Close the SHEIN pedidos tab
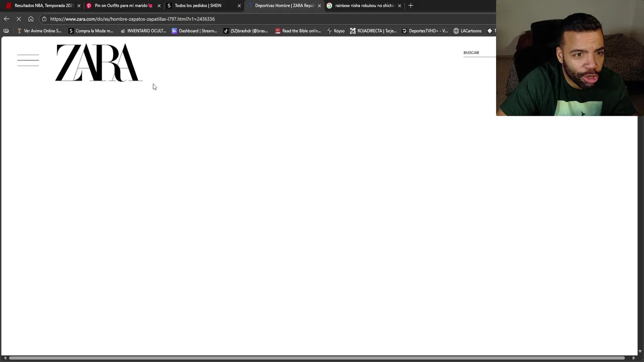The width and height of the screenshot is (644, 362). pyautogui.click(x=239, y=6)
